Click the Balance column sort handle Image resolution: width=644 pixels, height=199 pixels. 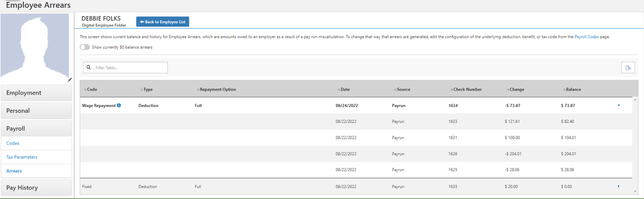pos(564,89)
